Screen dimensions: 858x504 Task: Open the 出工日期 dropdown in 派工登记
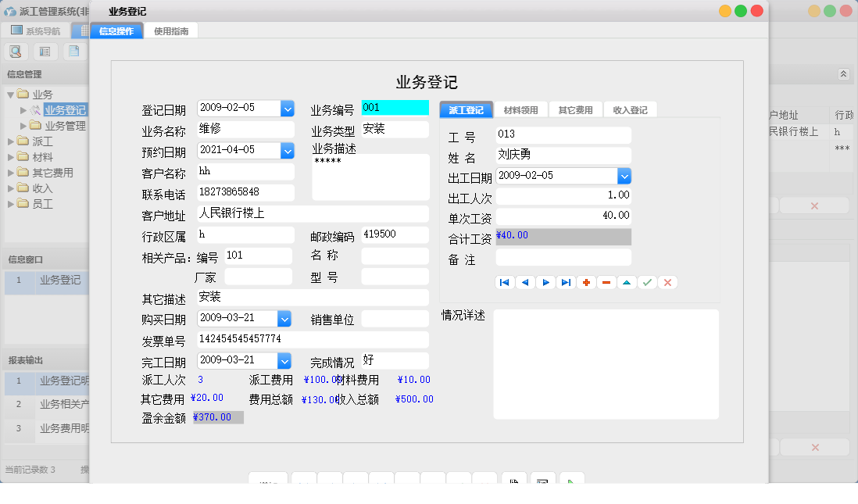tap(624, 175)
